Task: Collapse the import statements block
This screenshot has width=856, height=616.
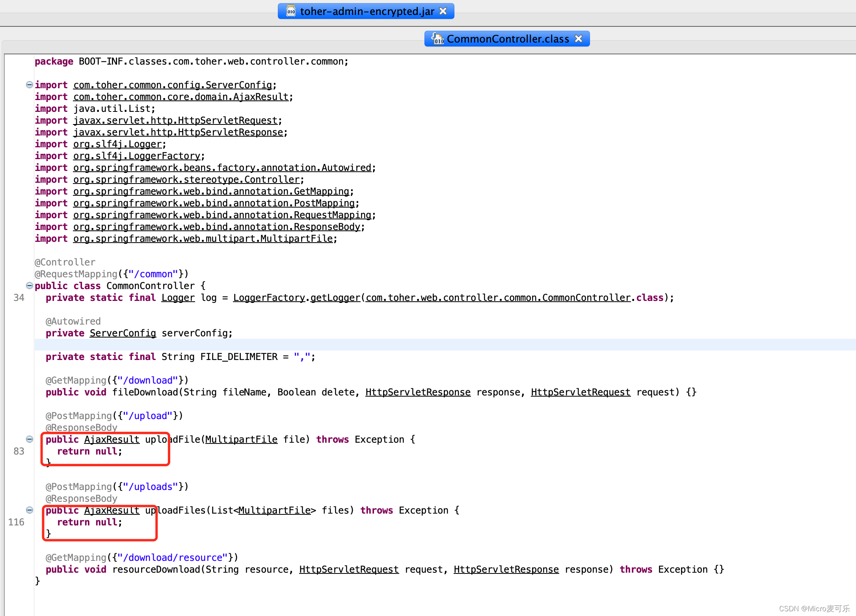Action: click(x=29, y=84)
